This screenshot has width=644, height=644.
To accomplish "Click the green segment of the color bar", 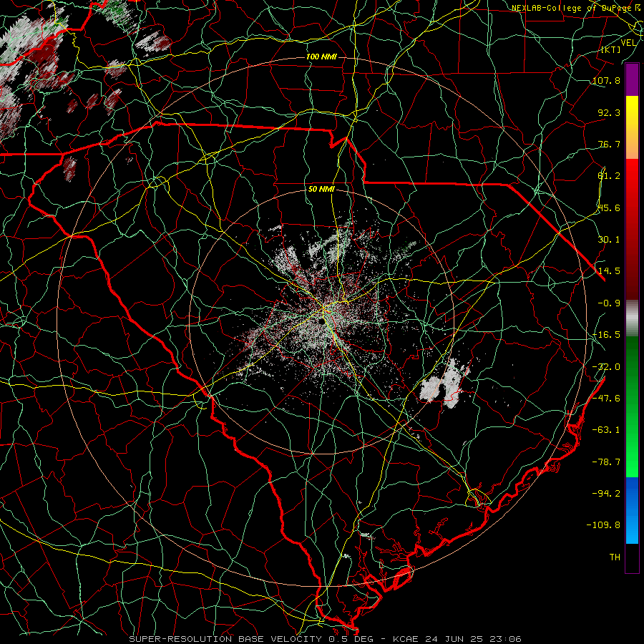I will 632,407.
